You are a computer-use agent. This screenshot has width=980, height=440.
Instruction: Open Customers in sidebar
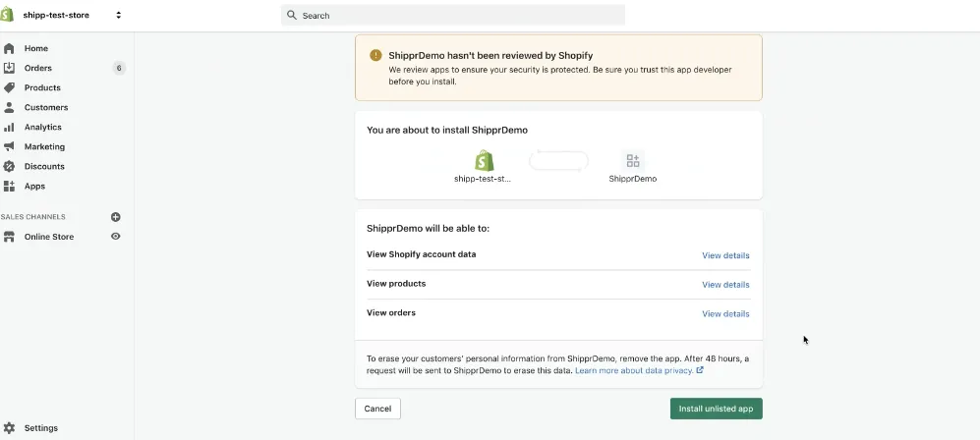46,107
